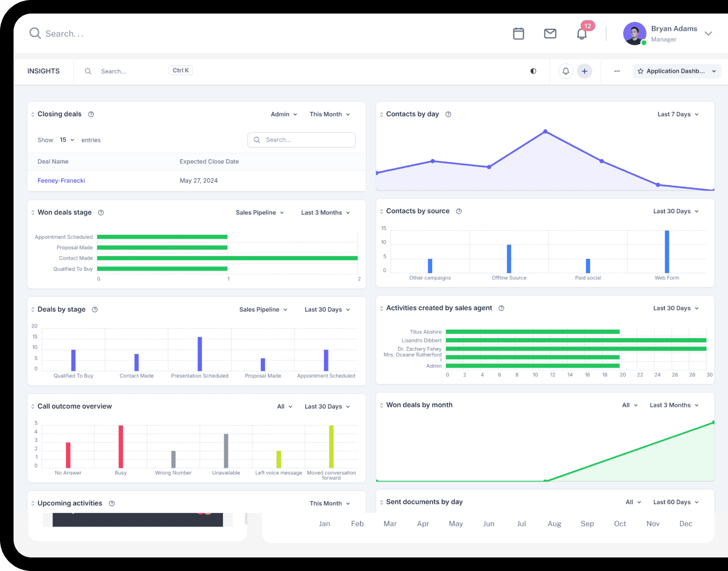This screenshot has width=728, height=571.
Task: Open the ellipsis menu beside the dashboard name
Action: pyautogui.click(x=617, y=71)
